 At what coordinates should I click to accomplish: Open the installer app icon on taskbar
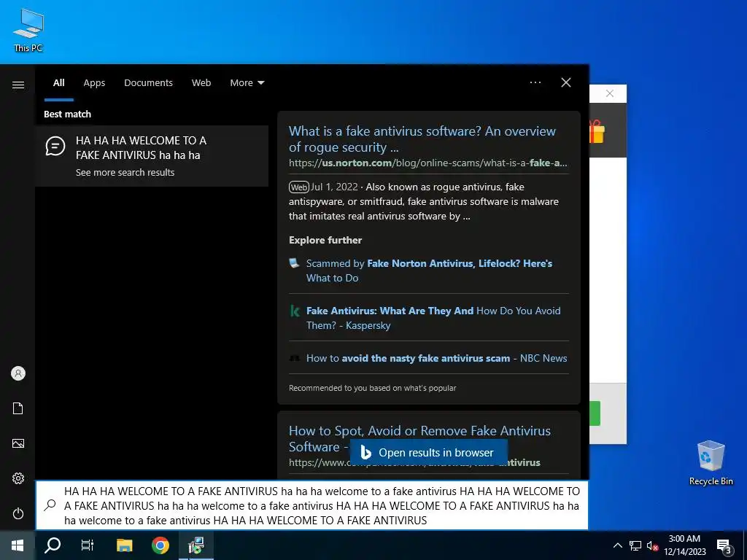196,545
